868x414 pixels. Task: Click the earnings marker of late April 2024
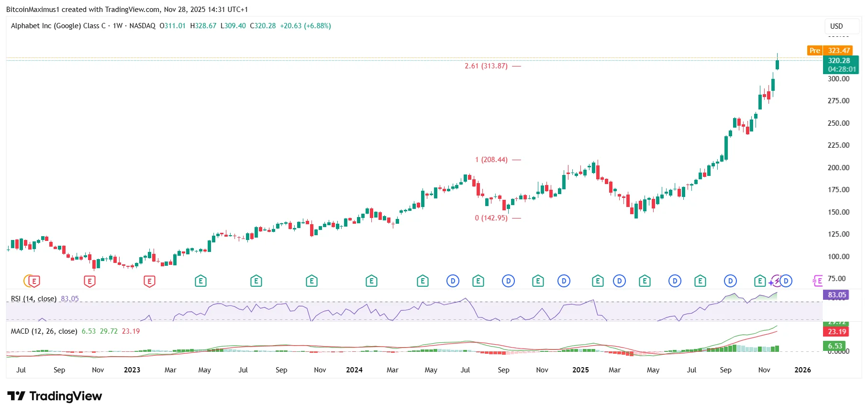423,281
